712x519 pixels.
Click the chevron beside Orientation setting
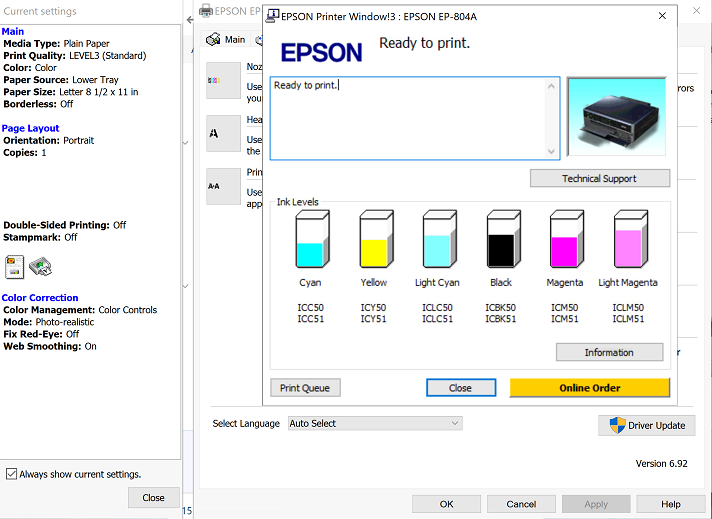[x=185, y=143]
